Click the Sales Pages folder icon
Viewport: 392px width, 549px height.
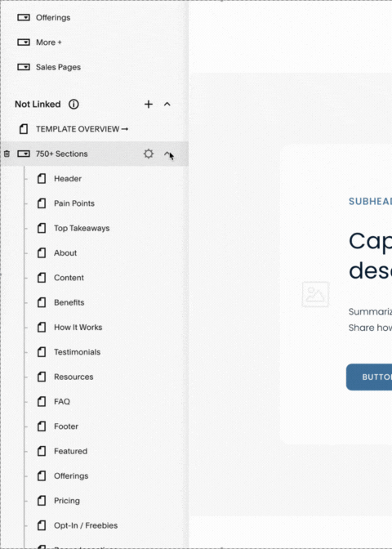click(24, 67)
